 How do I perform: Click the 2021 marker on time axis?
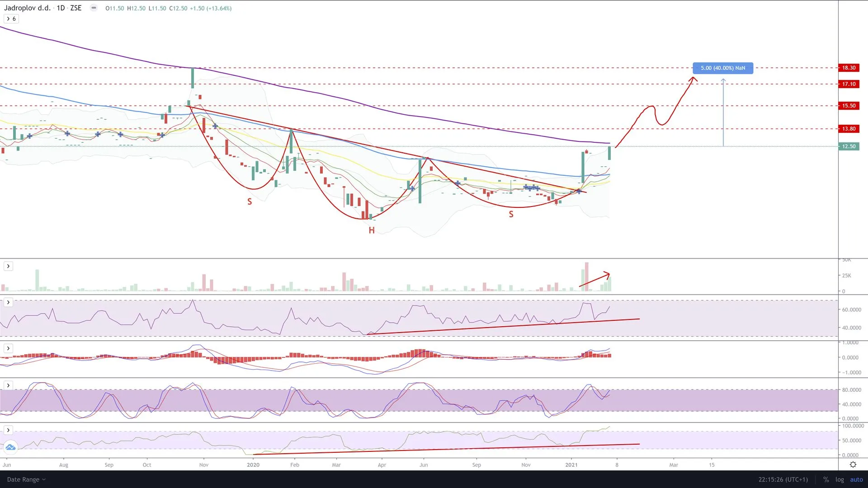click(x=571, y=465)
